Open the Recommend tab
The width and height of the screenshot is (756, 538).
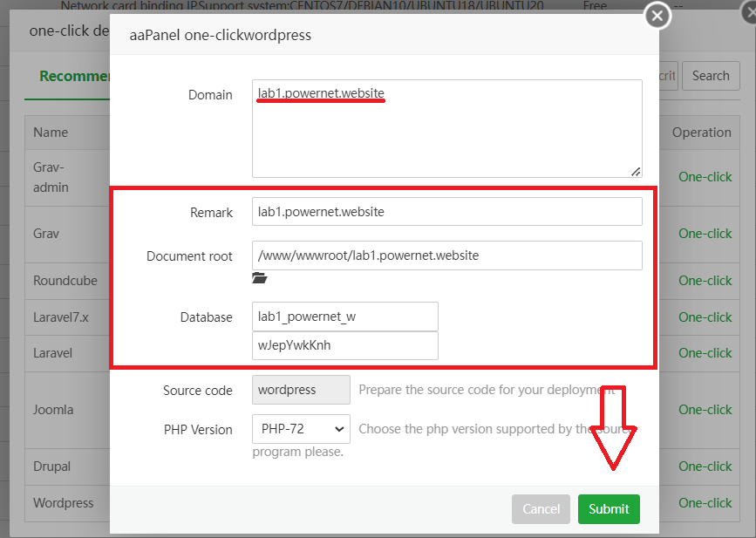click(74, 76)
